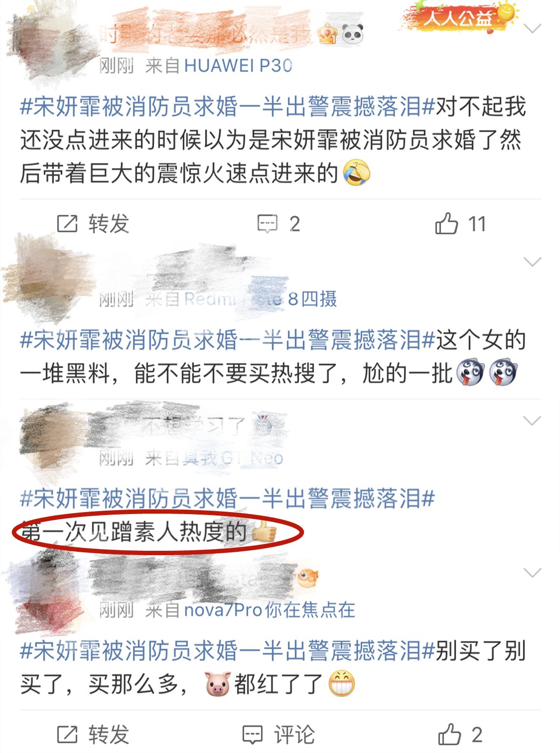
Task: Open 评论 comment icon on last post
Action: click(x=253, y=735)
